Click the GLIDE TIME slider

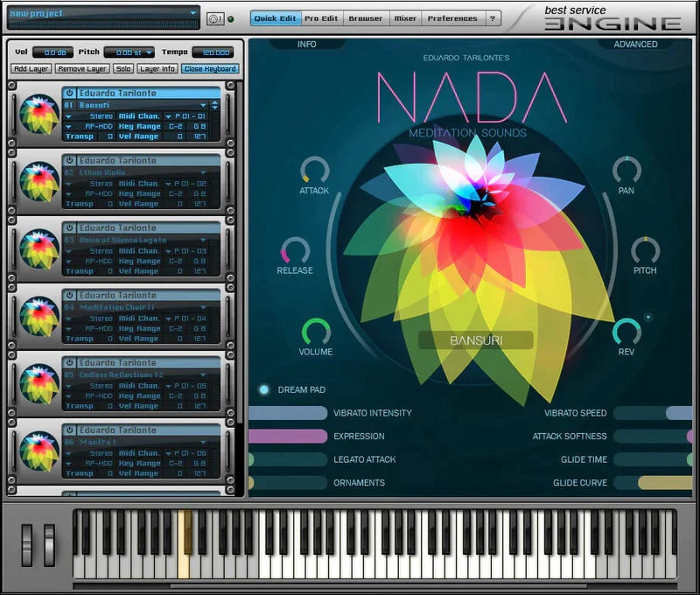[653, 459]
